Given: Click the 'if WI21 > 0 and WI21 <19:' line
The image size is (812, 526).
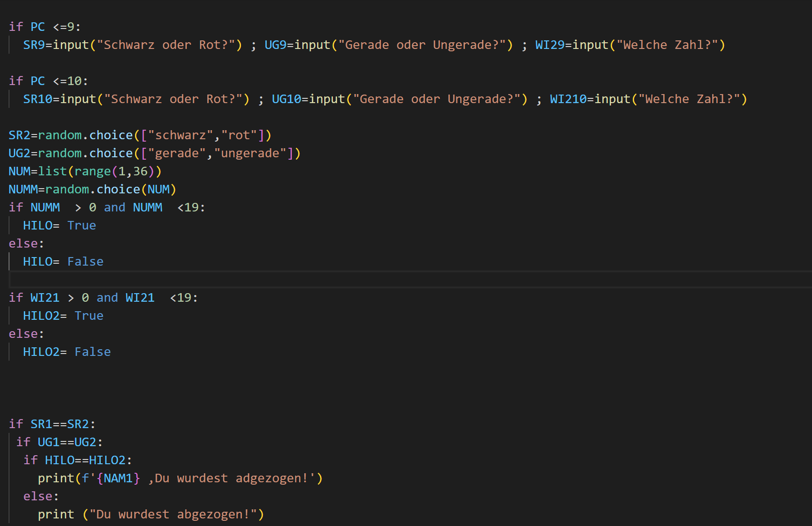Looking at the screenshot, I should pos(103,298).
